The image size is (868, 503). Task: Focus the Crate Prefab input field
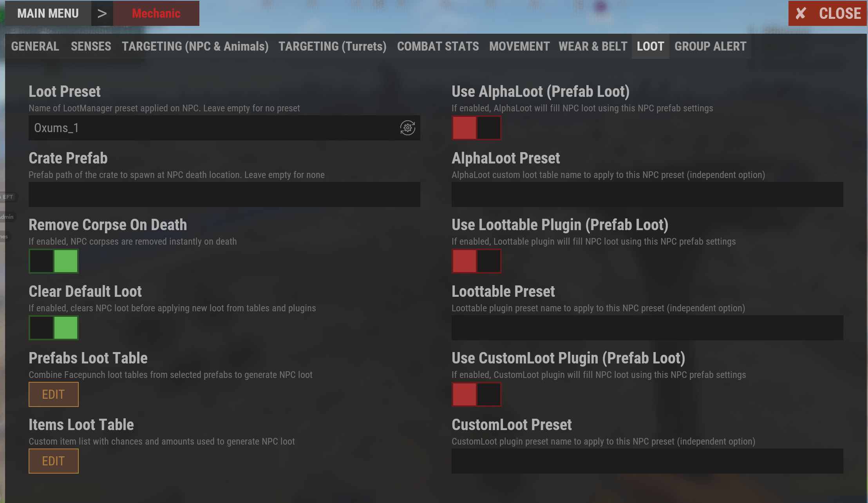(224, 194)
